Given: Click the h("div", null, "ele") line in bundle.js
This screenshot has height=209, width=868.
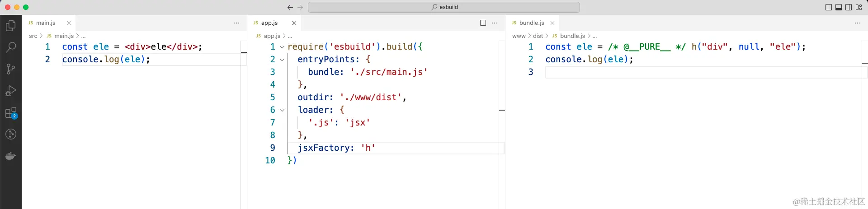Looking at the screenshot, I should tap(675, 47).
